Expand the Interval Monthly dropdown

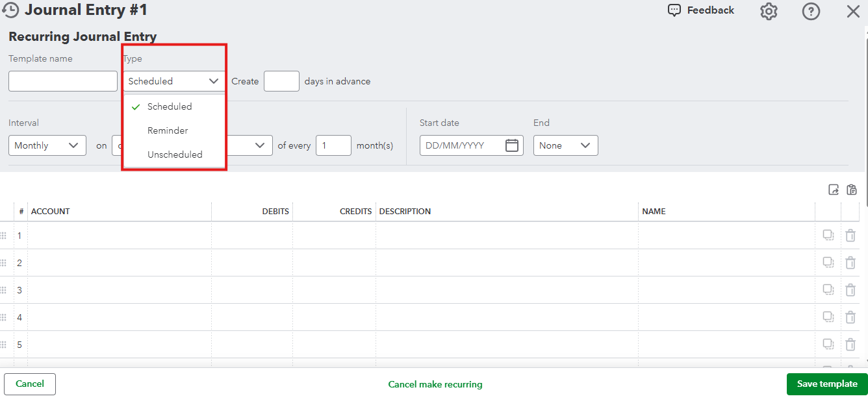[x=47, y=145]
